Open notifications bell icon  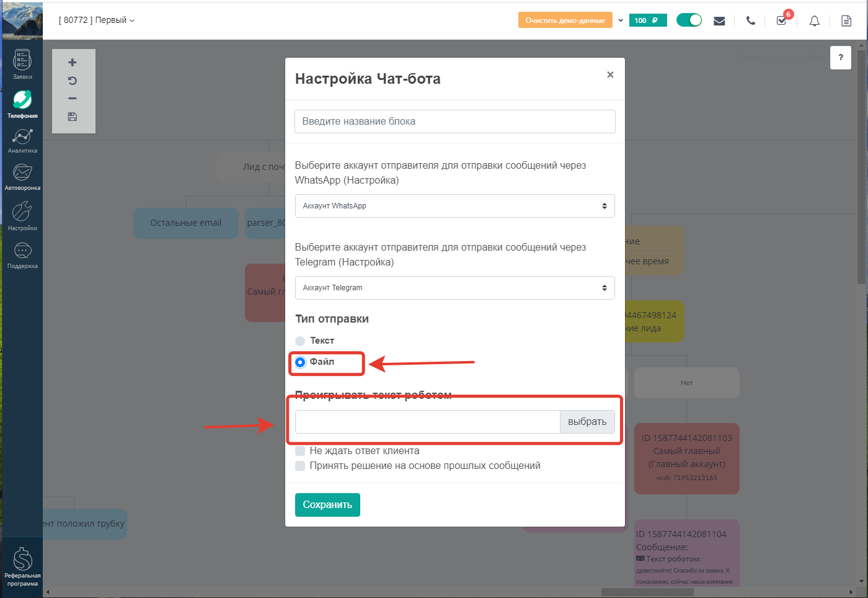point(815,21)
